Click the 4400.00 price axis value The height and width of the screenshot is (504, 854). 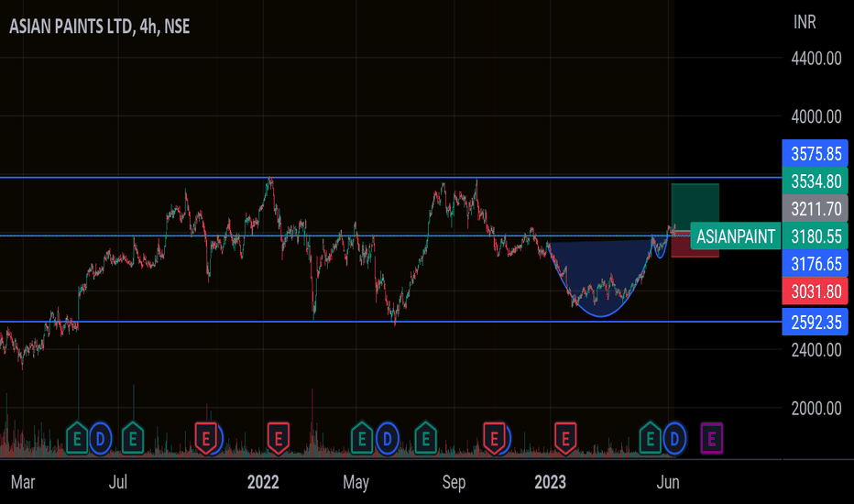816,59
